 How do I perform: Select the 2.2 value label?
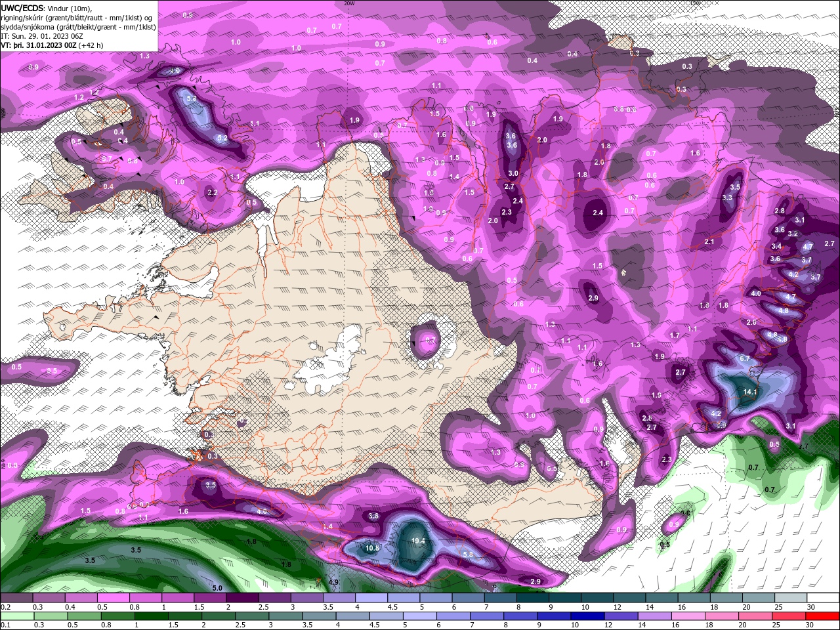(x=212, y=193)
